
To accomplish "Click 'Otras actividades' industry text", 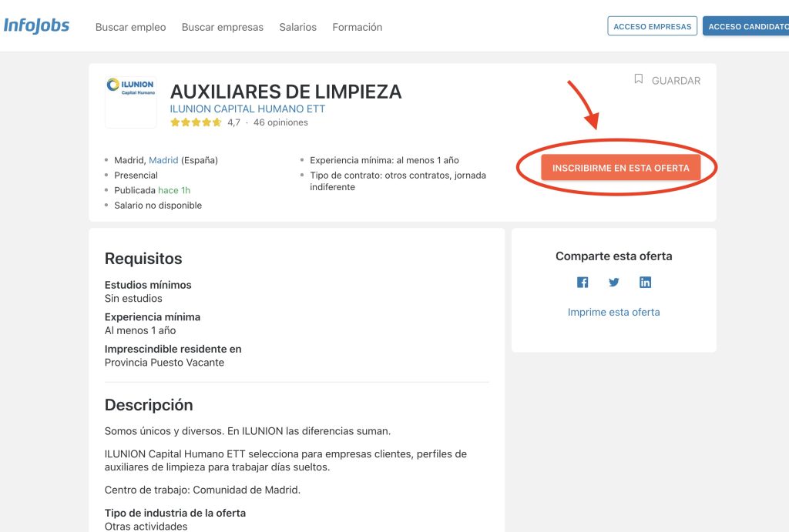I will tap(146, 526).
